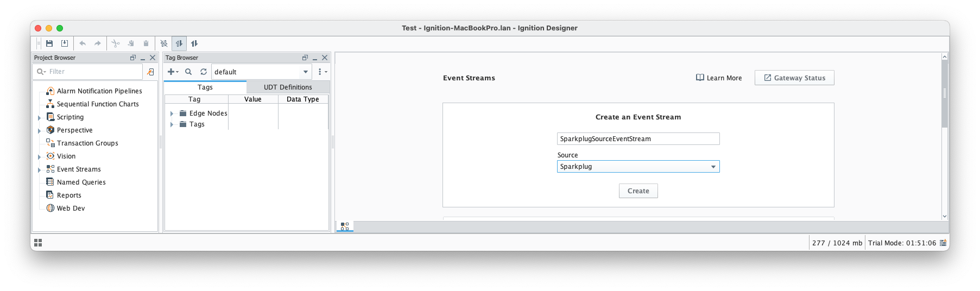Minimize the Tag Browser panel
The image size is (980, 291).
(x=315, y=58)
